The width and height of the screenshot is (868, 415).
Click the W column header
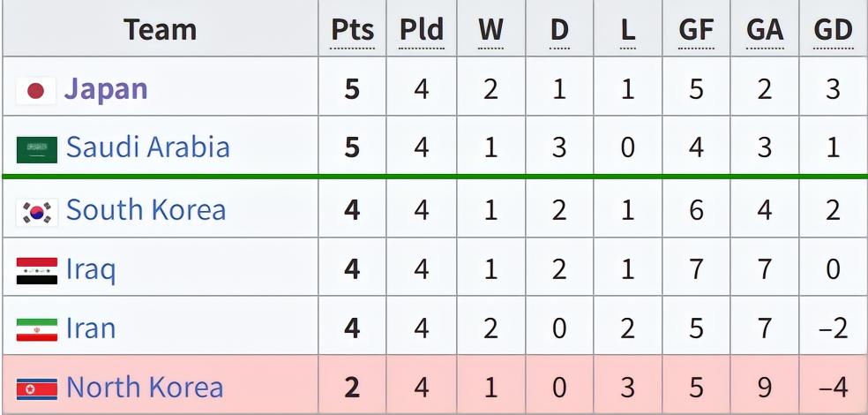point(490,29)
